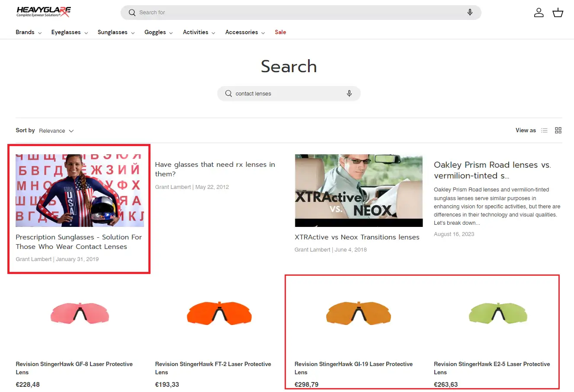The image size is (574, 392).
Task: Open the shopping cart
Action: click(x=558, y=13)
